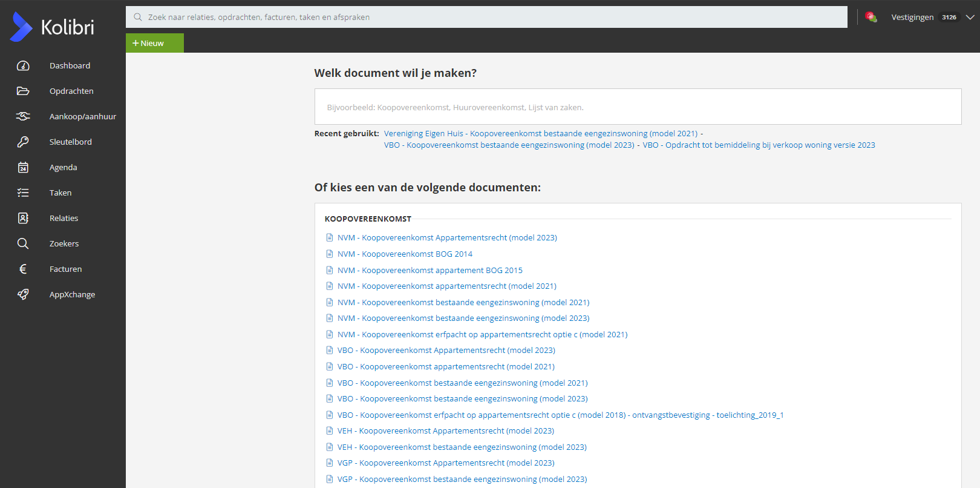
Task: Select NVM Koopovereenkomst BOG 2014
Action: 405,254
